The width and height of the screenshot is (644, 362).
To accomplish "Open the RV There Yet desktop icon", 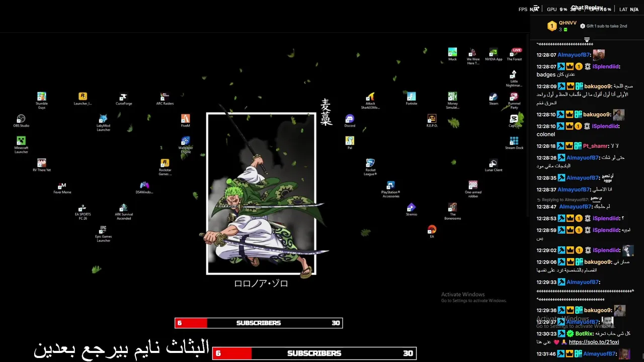I will coord(42,165).
